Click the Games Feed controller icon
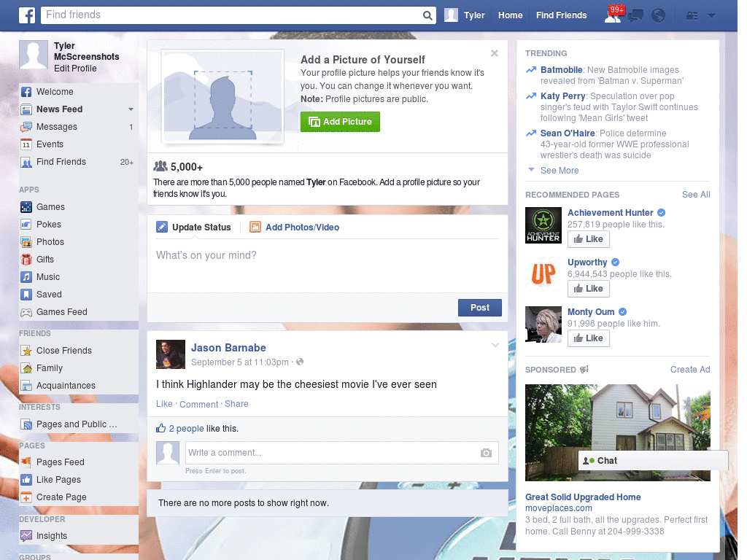Screen dimensions: 747x560 click(x=26, y=312)
